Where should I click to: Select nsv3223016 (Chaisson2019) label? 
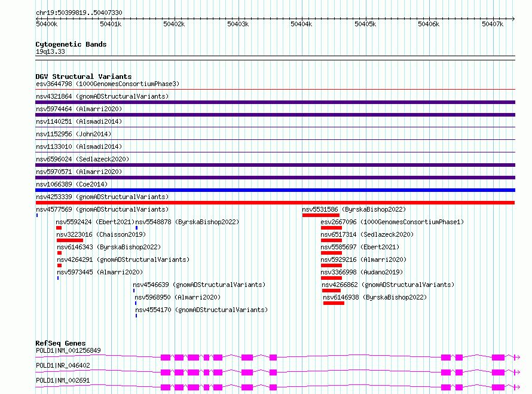click(101, 234)
